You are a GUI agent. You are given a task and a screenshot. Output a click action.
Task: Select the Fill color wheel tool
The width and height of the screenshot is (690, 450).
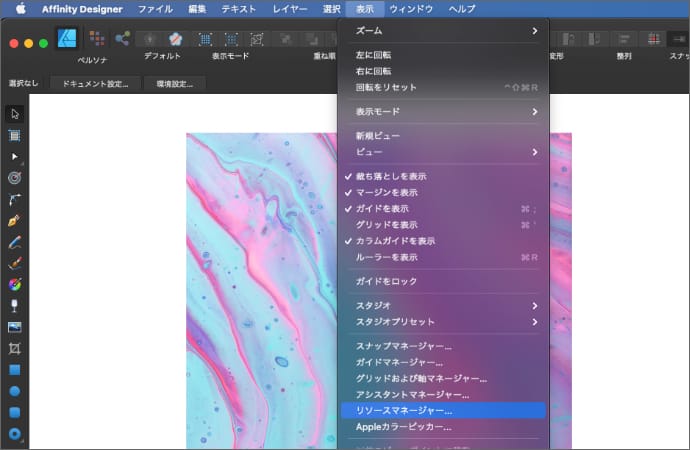tap(15, 284)
